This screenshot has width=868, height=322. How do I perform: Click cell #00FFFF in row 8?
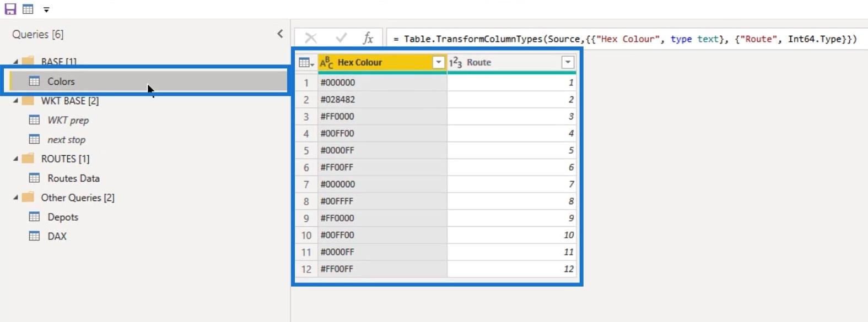coord(382,201)
